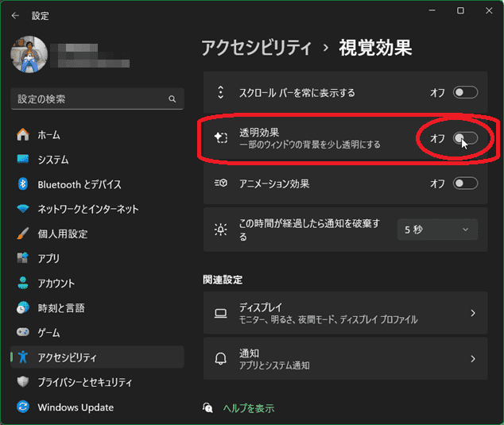Click the Home icon in sidebar
Screen dimensions: 504x425
tap(22, 135)
